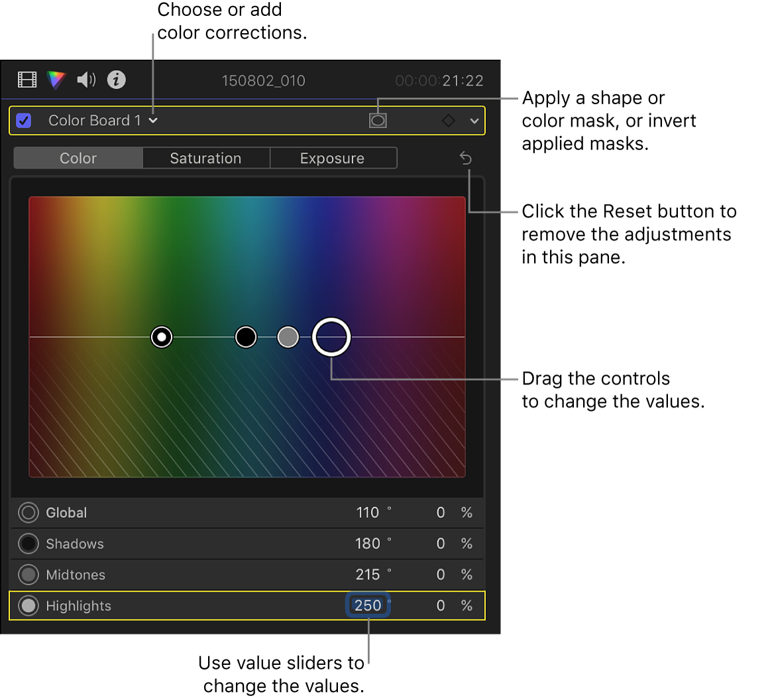Open the Audio inspector speaker icon
Viewport: 772px width, 700px height.
(85, 80)
